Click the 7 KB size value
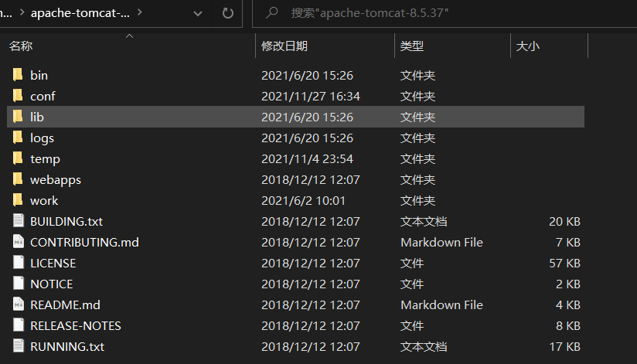 click(x=568, y=242)
